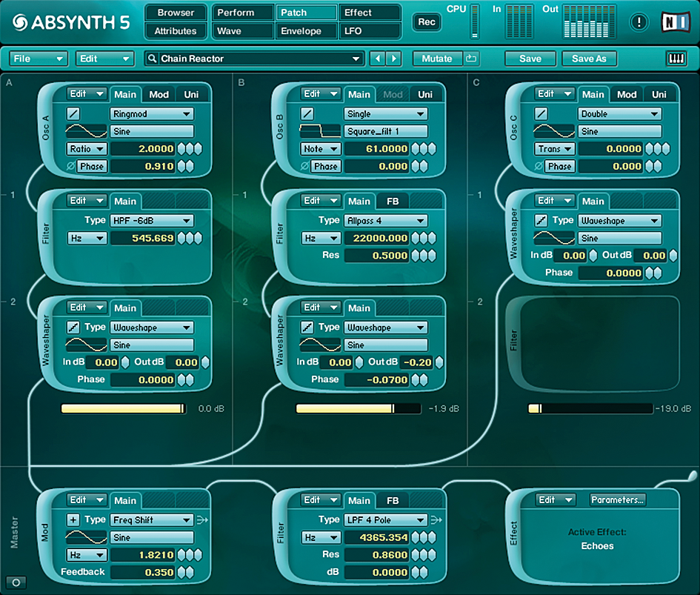
Task: Open the Ringmod oscillator mode dropdown
Action: (151, 113)
